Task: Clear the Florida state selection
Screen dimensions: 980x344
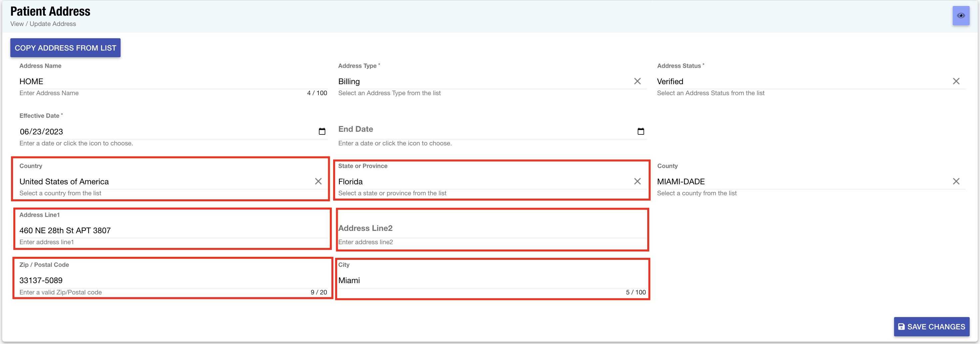Action: [637, 181]
